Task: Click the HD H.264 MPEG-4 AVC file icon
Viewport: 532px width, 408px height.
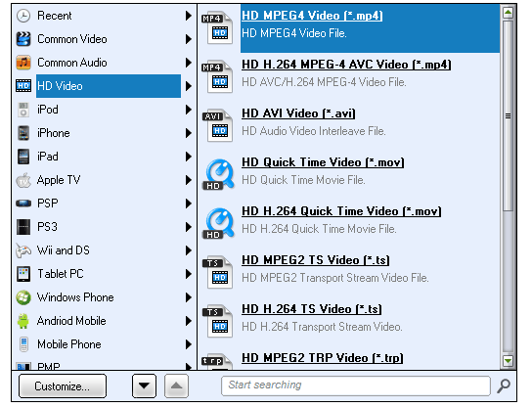Action: [217, 76]
